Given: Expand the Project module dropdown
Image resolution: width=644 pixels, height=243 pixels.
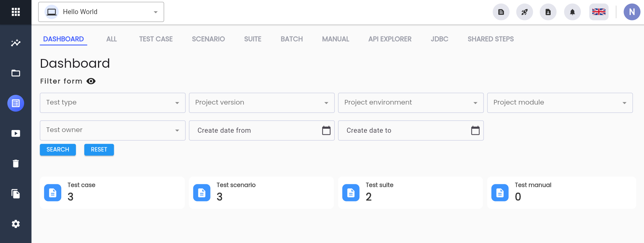Looking at the screenshot, I should [560, 103].
